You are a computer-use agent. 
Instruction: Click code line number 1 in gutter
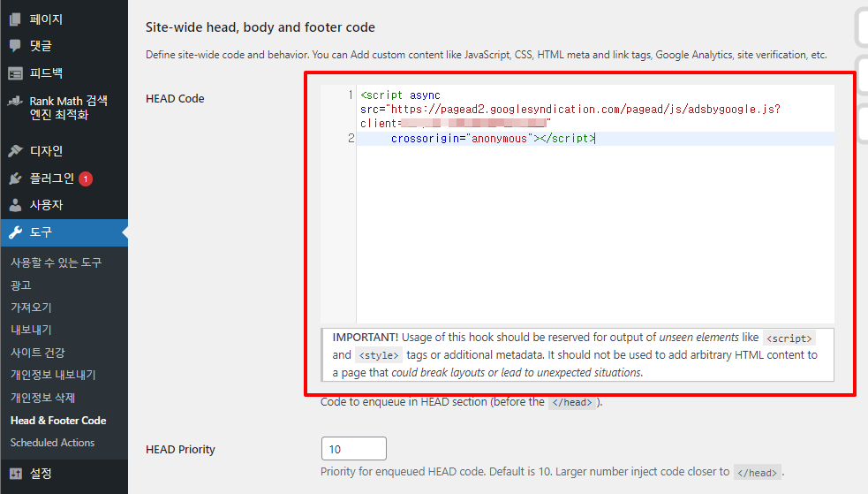[351, 95]
